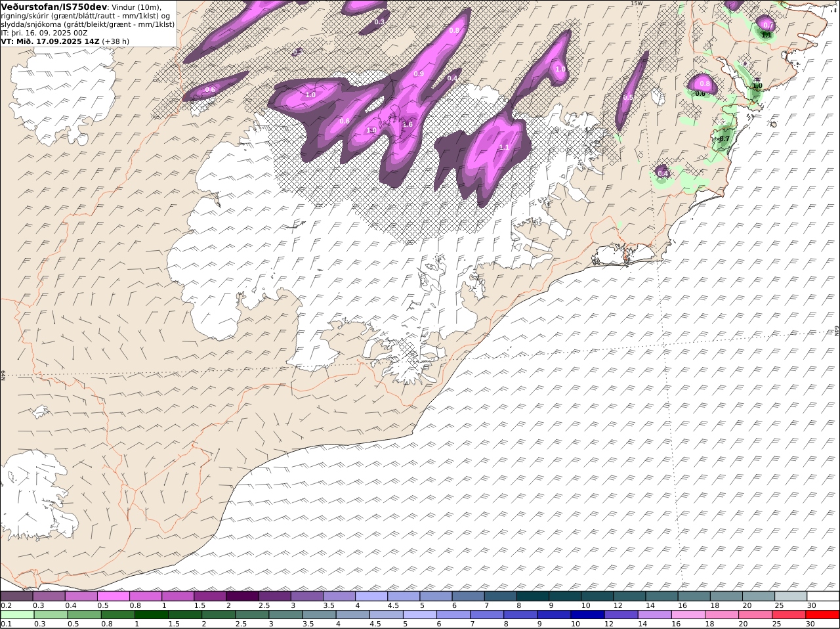
Task: Select the '(+38 h)' forecast offset text
Action: (x=115, y=41)
